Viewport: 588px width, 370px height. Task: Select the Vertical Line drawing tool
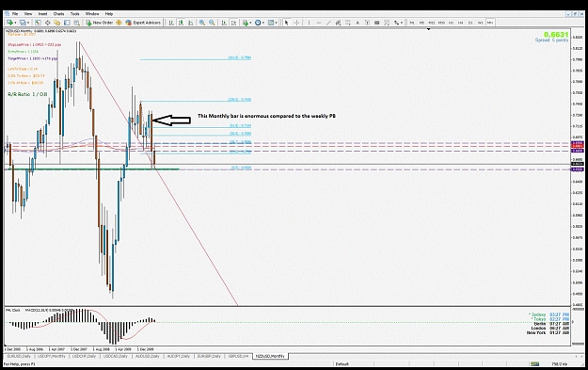pos(309,23)
